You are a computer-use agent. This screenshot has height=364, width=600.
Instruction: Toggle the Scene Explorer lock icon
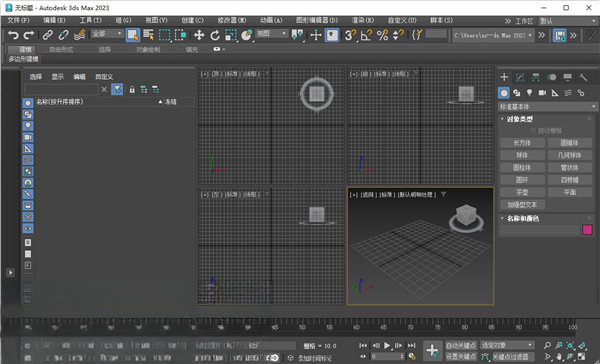point(132,90)
